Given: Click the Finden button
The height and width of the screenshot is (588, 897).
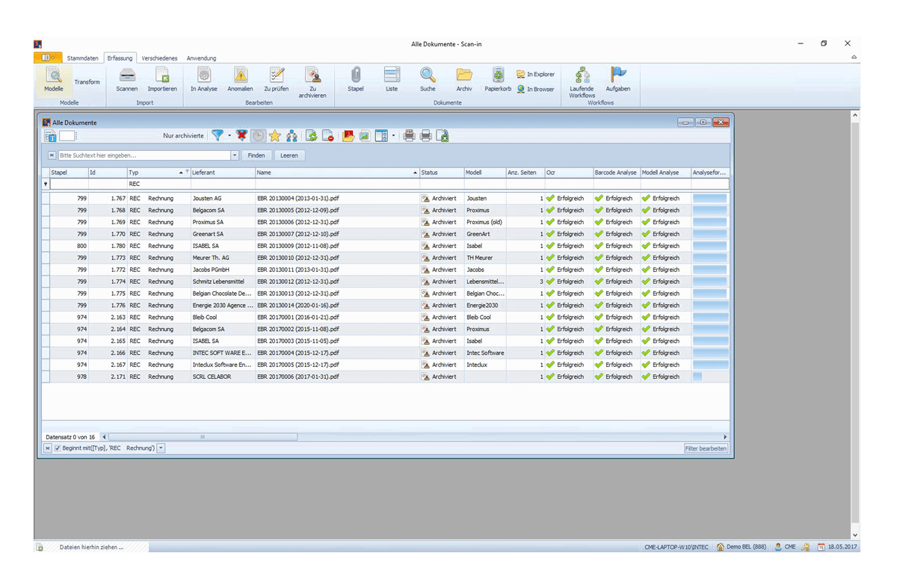Looking at the screenshot, I should click(256, 155).
